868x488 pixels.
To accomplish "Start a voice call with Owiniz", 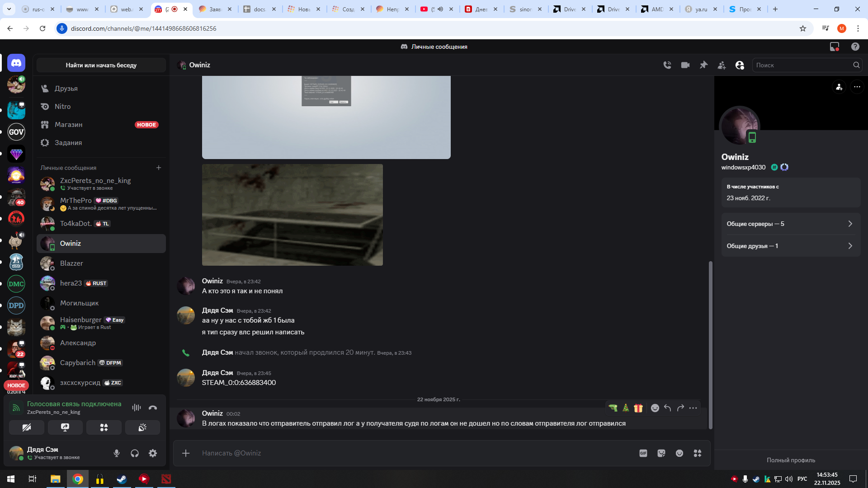I will pyautogui.click(x=667, y=65).
